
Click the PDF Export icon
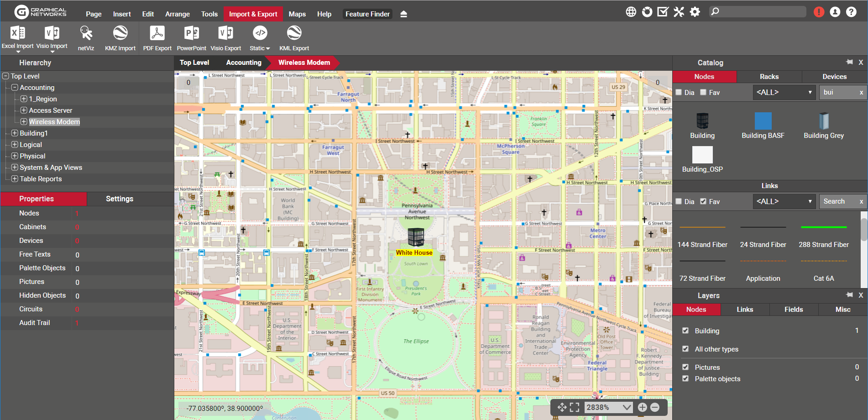[x=157, y=33]
